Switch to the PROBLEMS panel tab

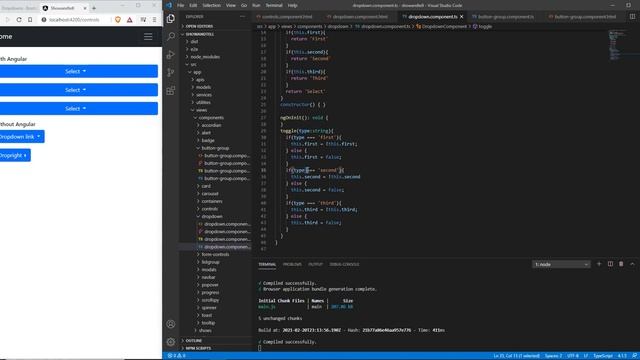[x=292, y=264]
